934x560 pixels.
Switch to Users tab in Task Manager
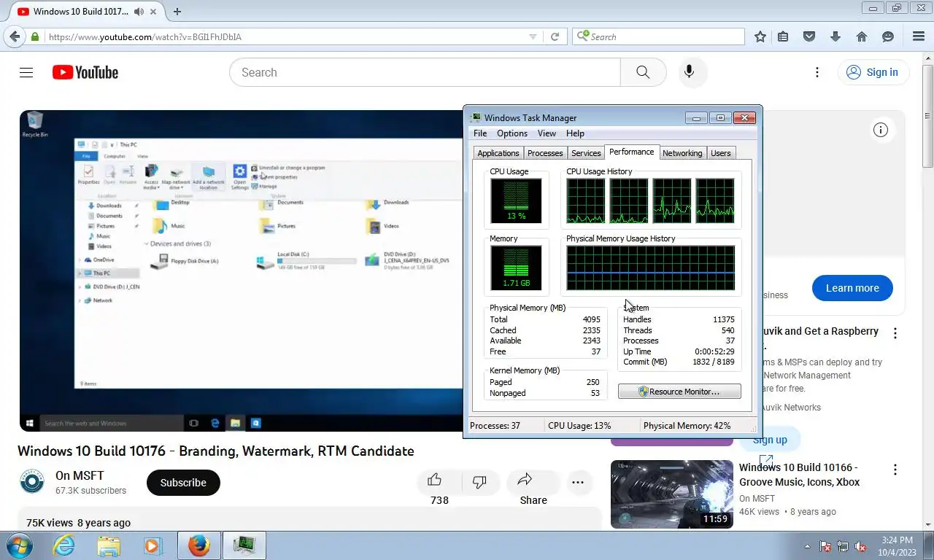click(721, 153)
